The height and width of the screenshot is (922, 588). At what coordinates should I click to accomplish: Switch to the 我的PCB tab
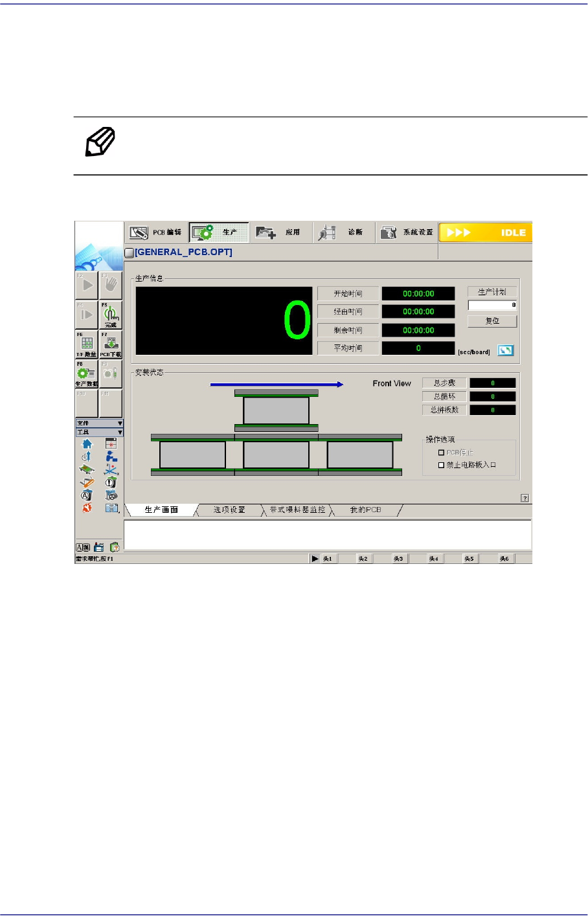point(366,510)
